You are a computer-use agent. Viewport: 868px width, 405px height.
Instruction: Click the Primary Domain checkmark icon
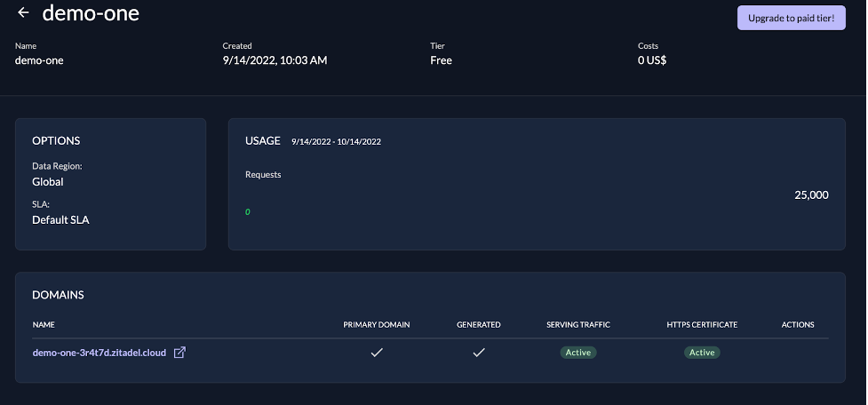(377, 353)
